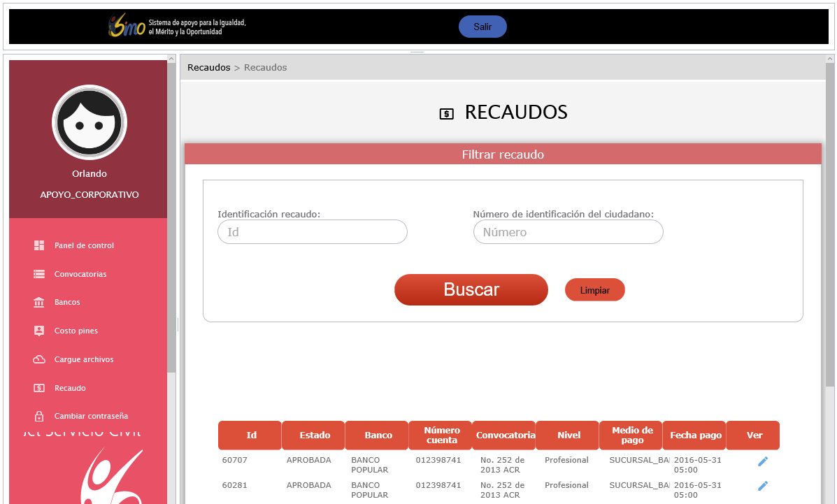This screenshot has width=837, height=504.
Task: Click the Cambiar contraseña padlock icon
Action: pyautogui.click(x=39, y=416)
